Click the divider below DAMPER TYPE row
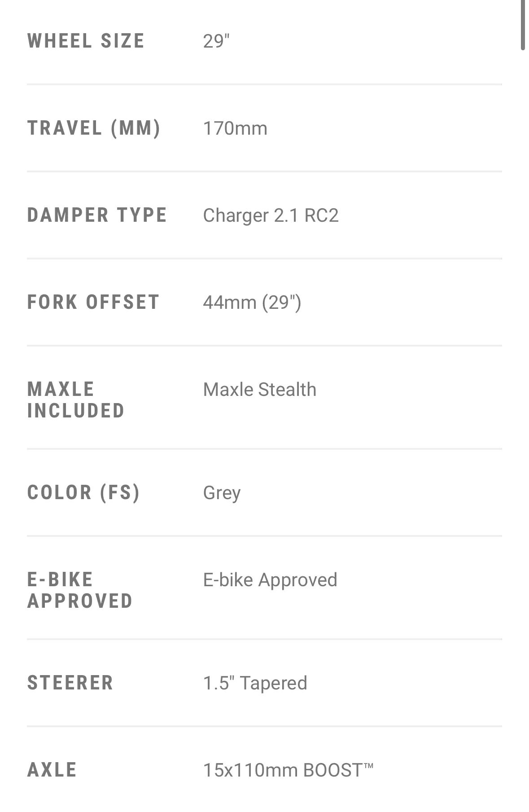 pos(264,259)
